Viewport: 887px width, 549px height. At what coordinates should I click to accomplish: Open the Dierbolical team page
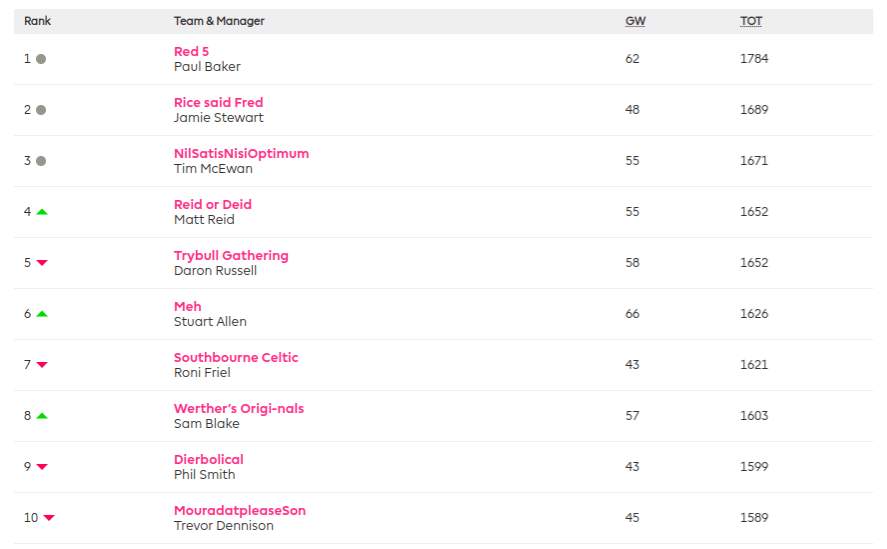click(209, 459)
